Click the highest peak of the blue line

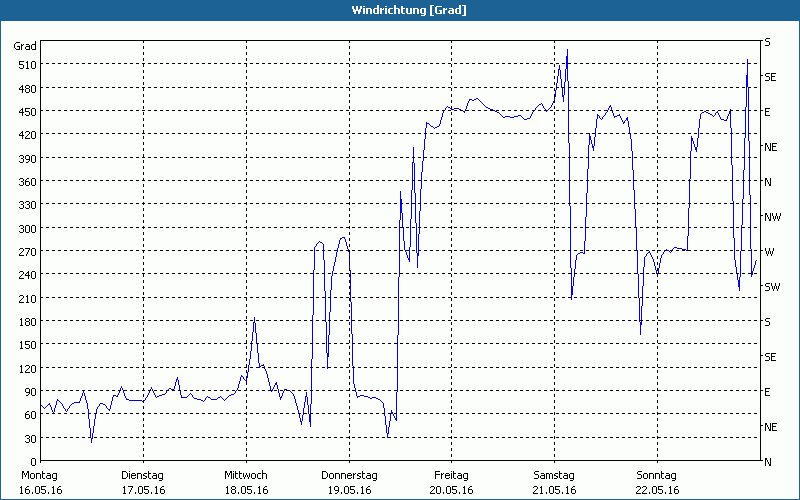pyautogui.click(x=567, y=50)
